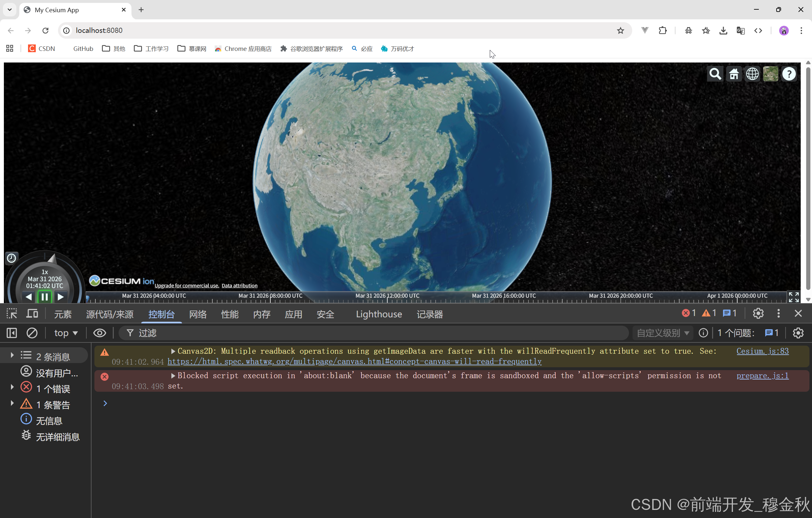Hide the console sidebar panel
812x518 pixels.
point(12,333)
